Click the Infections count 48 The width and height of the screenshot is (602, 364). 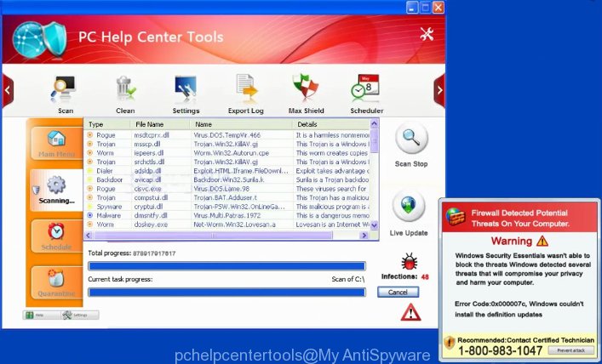[425, 277]
